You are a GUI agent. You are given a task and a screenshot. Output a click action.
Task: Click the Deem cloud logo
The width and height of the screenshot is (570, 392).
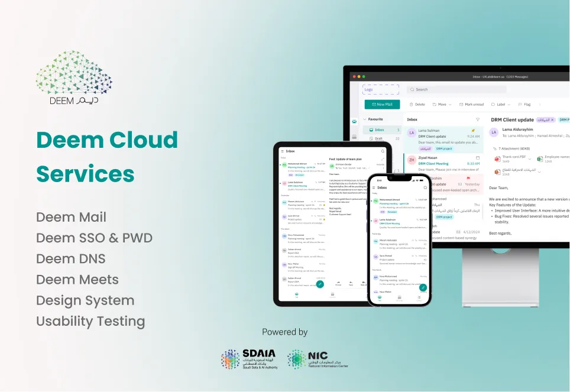[x=74, y=77]
